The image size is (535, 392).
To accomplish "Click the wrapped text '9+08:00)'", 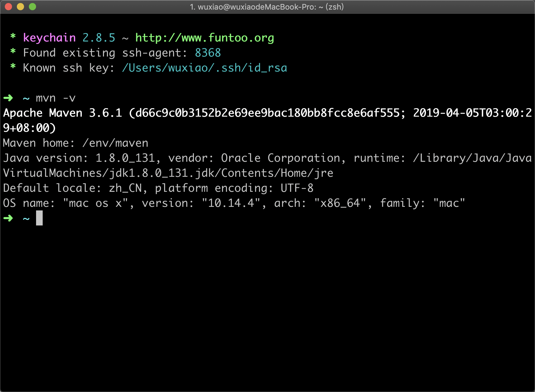I will pos(29,128).
